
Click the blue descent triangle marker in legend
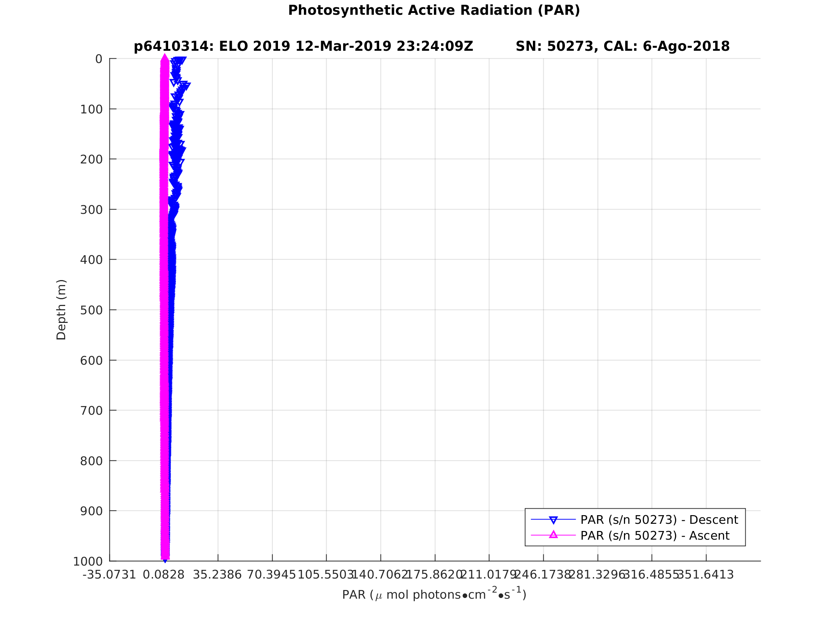[x=553, y=520]
